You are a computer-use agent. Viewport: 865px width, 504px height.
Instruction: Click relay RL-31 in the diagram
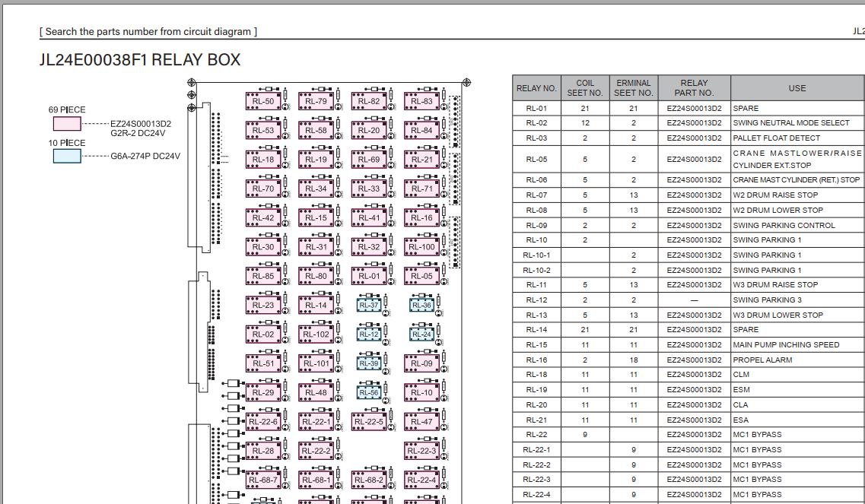tap(316, 246)
